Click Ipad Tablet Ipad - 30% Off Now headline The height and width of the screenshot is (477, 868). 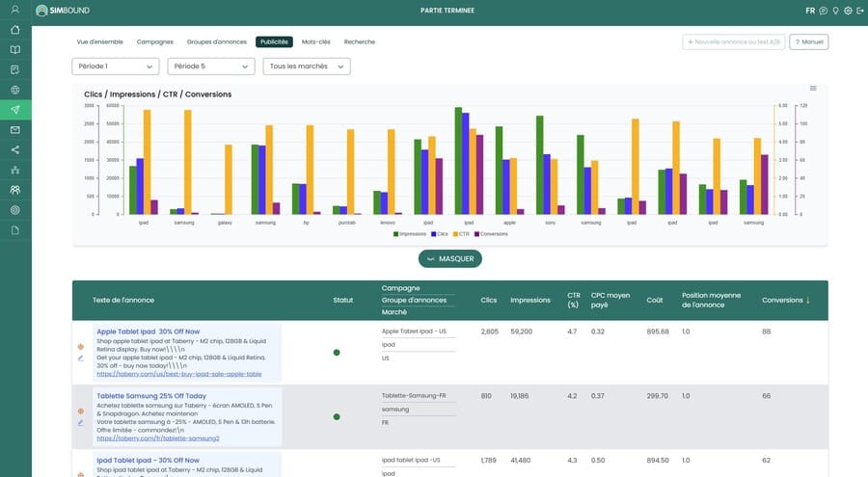148,460
